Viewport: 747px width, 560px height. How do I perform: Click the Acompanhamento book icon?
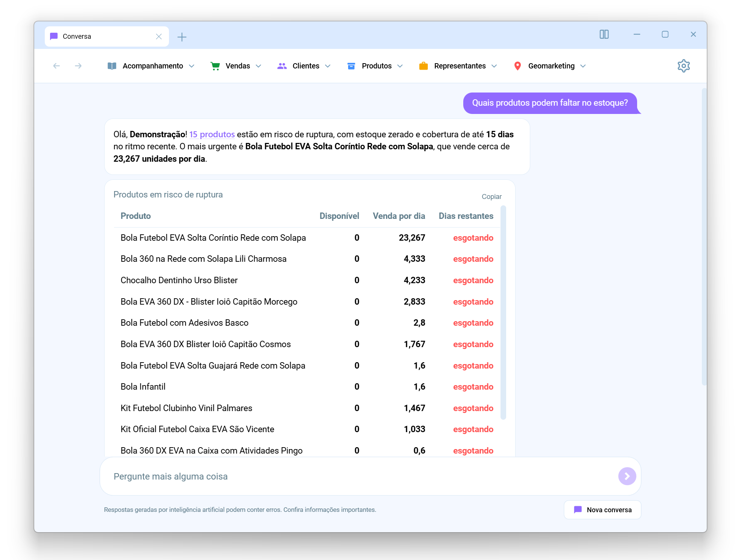(112, 66)
